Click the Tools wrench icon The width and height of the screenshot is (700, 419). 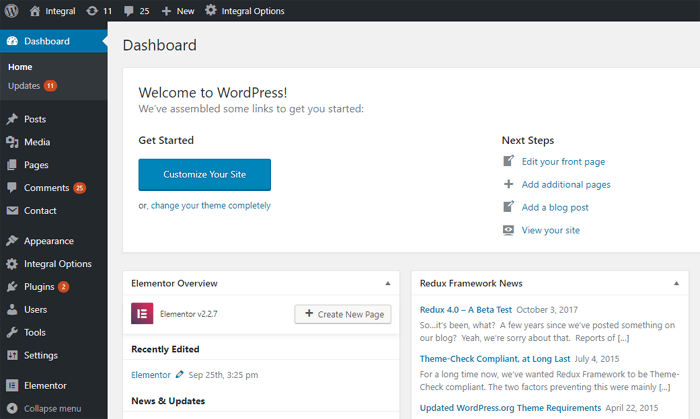pyautogui.click(x=12, y=332)
